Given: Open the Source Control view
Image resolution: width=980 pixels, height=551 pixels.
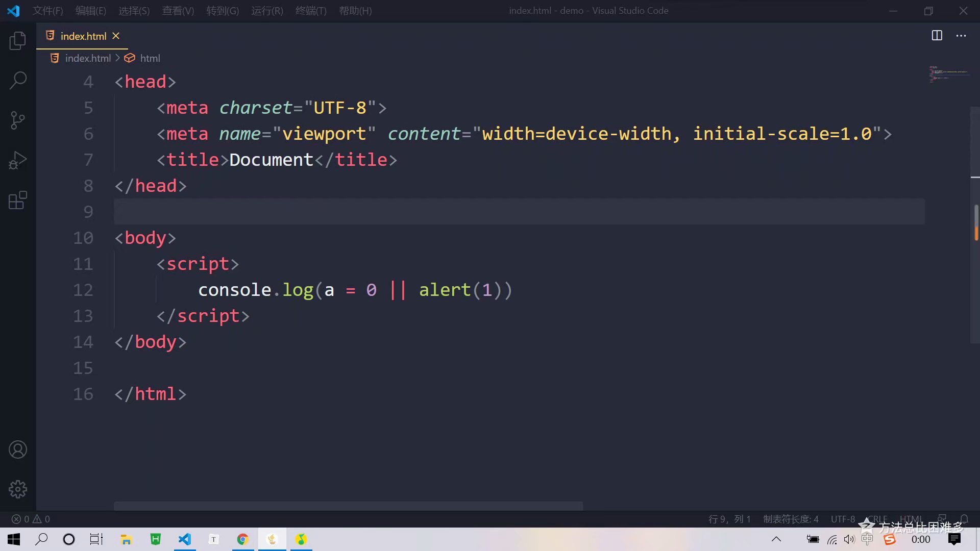Looking at the screenshot, I should [x=18, y=120].
